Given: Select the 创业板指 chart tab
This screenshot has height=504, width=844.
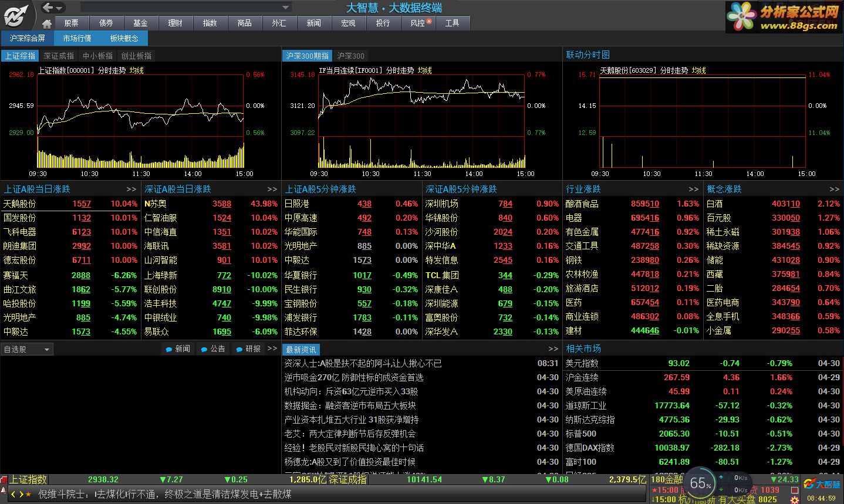Looking at the screenshot, I should 136,56.
